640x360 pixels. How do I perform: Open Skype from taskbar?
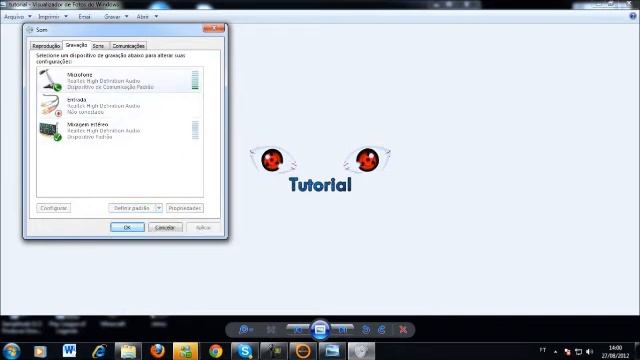point(244,351)
